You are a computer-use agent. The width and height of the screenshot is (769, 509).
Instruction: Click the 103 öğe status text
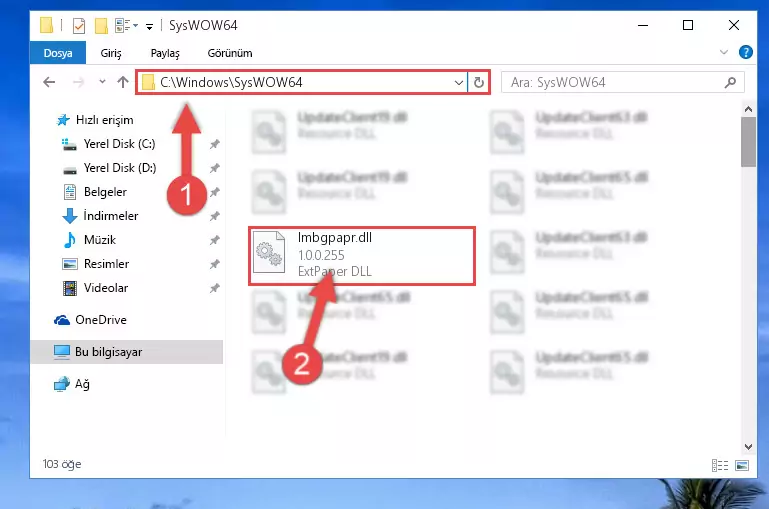62,464
